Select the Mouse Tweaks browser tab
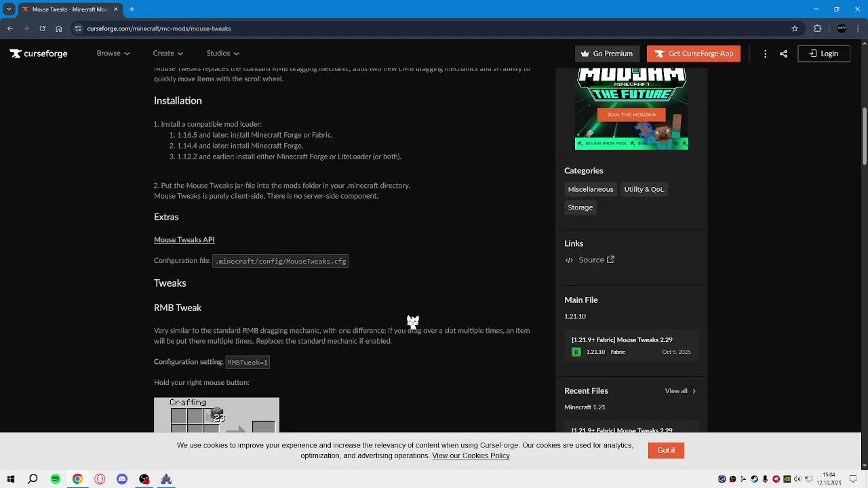The height and width of the screenshot is (488, 868). (69, 9)
